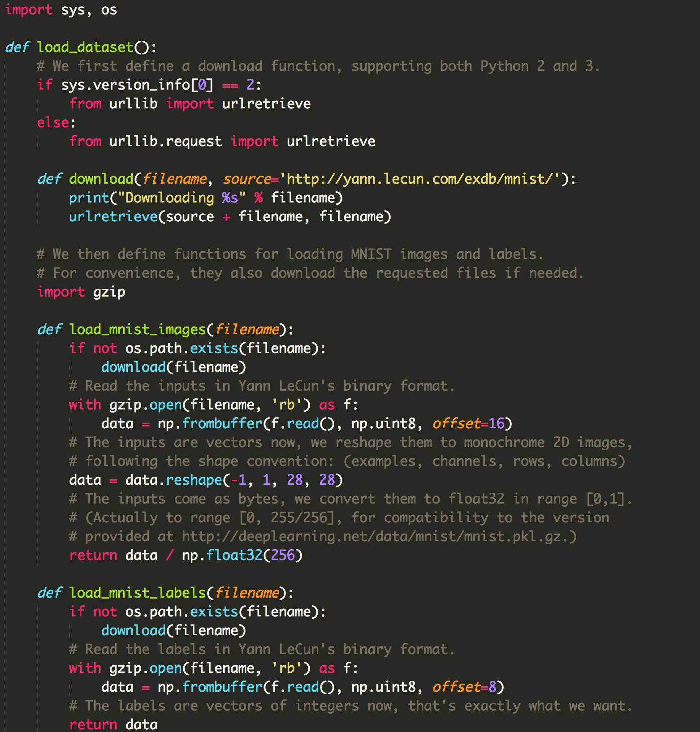Click comment "The inputs come as bytes"
700x732 pixels.
coord(351,499)
